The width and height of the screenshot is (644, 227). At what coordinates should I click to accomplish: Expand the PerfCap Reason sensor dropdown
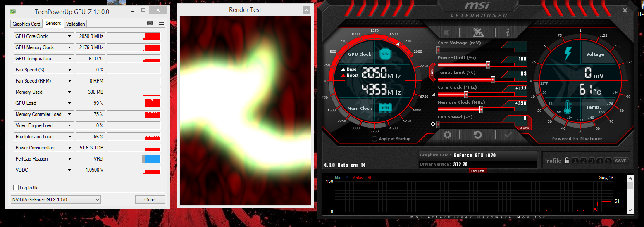69,159
